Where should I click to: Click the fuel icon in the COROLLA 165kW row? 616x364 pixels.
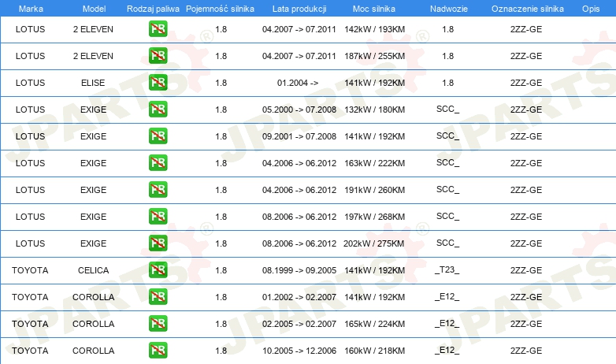pos(158,323)
